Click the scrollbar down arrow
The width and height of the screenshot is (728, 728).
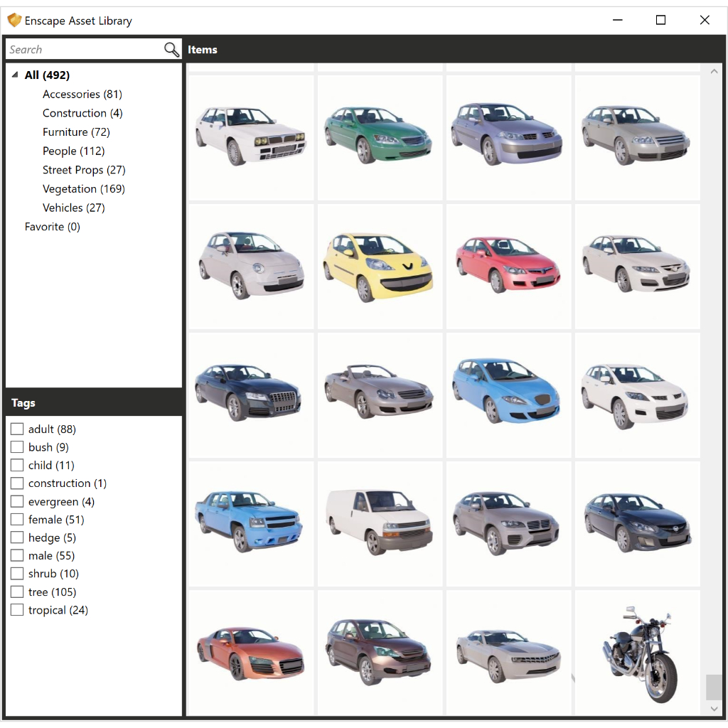(x=714, y=709)
